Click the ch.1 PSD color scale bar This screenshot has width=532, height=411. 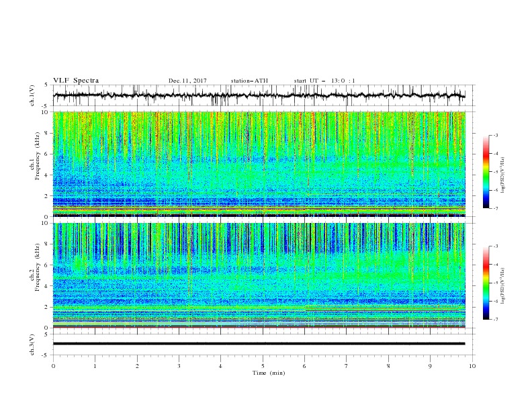[x=486, y=172]
